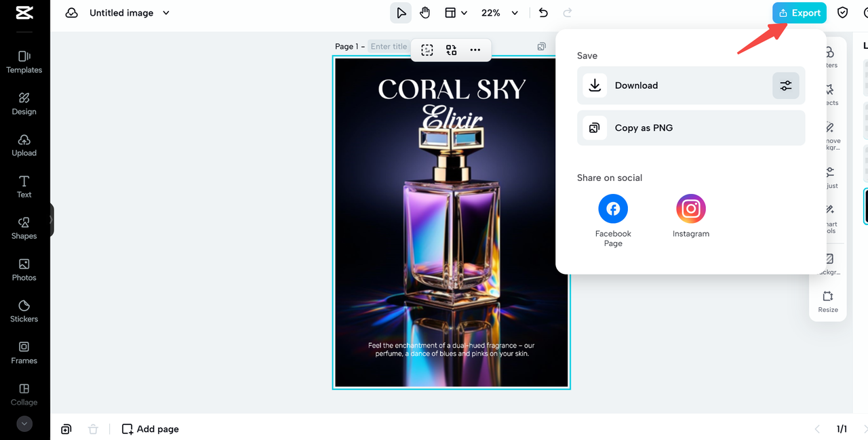868x440 pixels.
Task: Open the Resize tool
Action: 828,301
